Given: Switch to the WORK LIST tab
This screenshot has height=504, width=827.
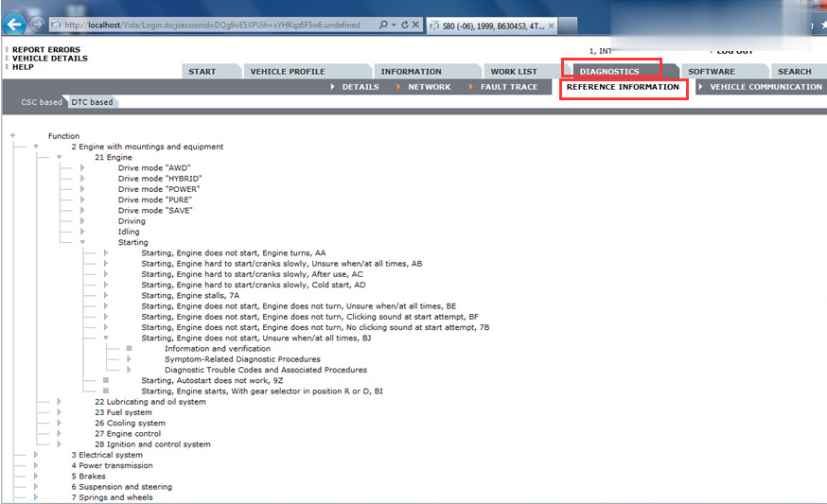Looking at the screenshot, I should point(514,72).
